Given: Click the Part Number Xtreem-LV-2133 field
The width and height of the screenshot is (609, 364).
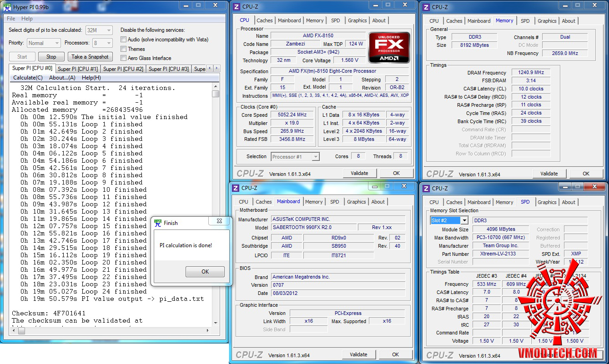Looking at the screenshot, I should [501, 254].
